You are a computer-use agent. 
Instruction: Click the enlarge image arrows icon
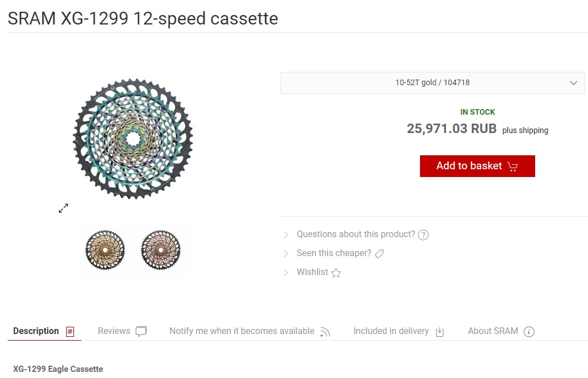pos(63,208)
